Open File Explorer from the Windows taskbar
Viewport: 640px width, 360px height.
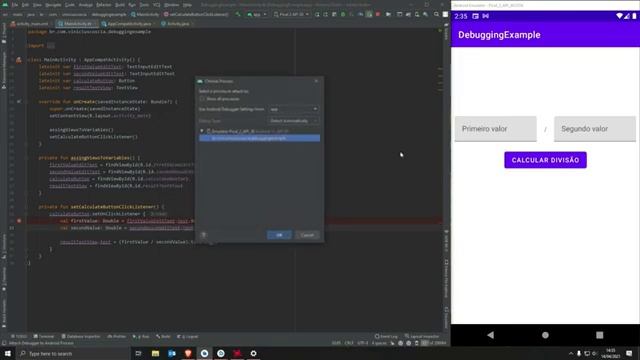coord(155,353)
